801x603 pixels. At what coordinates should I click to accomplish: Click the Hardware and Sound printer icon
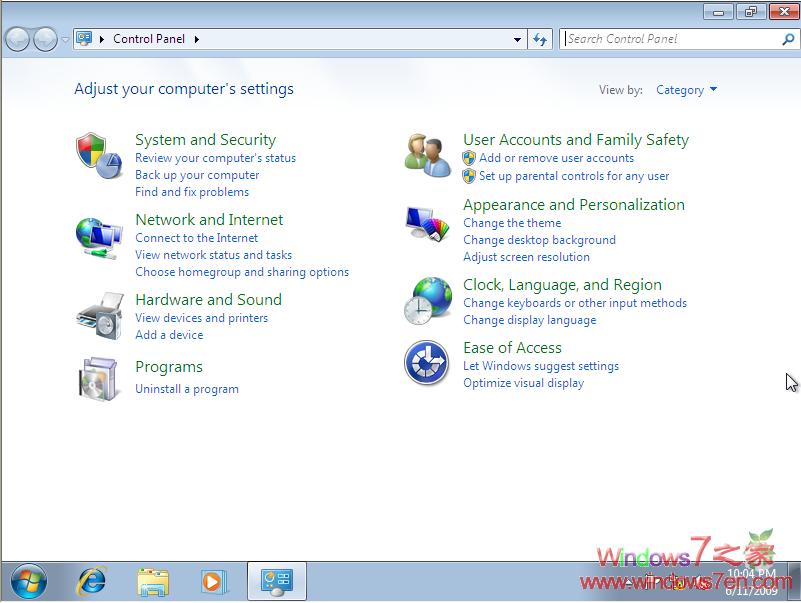tap(99, 316)
